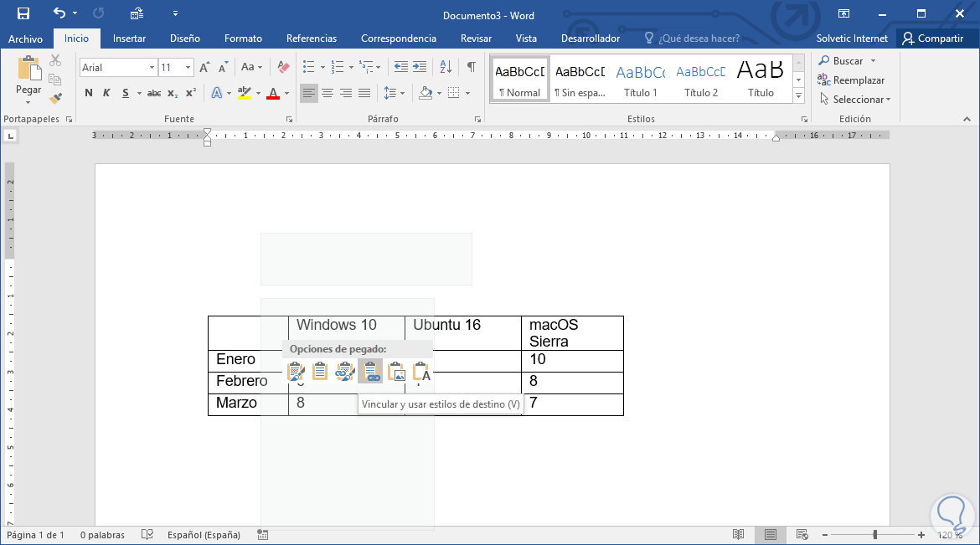Image resolution: width=980 pixels, height=545 pixels.
Task: Select the Format Painter brush
Action: pos(55,98)
